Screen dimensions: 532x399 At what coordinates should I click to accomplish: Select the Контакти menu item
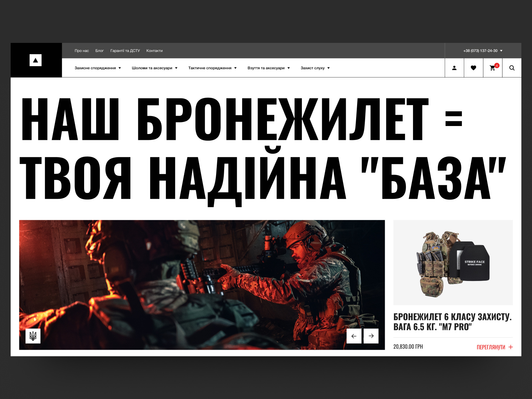click(x=154, y=51)
